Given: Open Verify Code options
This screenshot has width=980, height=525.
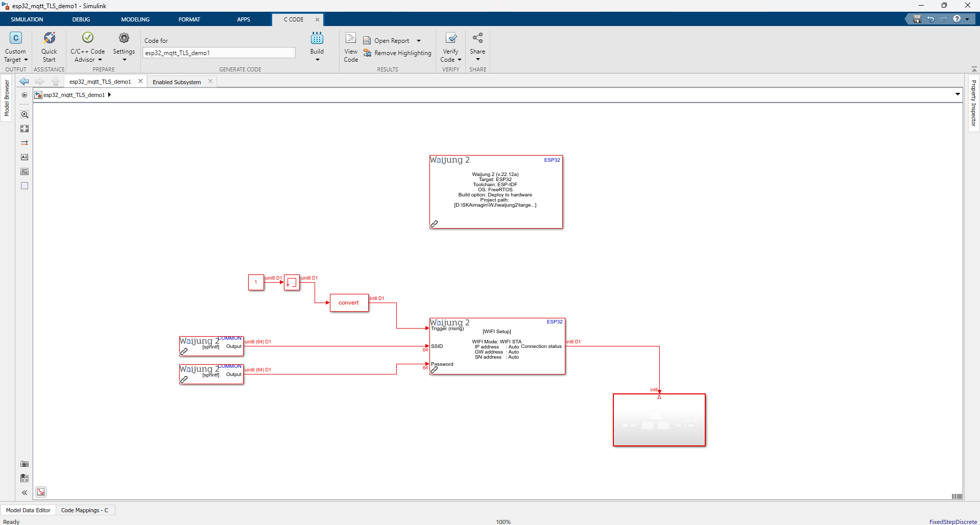Looking at the screenshot, I should pyautogui.click(x=450, y=47).
